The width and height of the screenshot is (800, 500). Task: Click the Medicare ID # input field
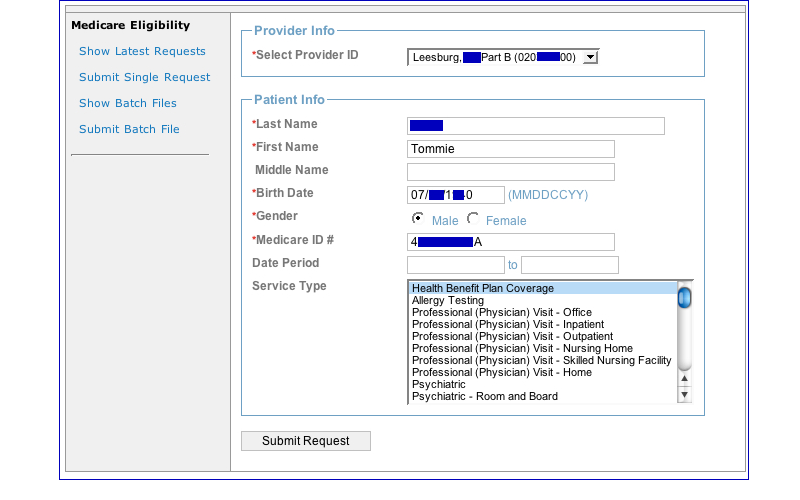511,242
